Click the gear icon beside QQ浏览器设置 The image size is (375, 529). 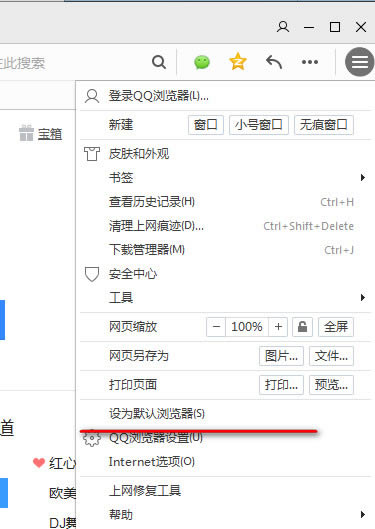click(92, 439)
